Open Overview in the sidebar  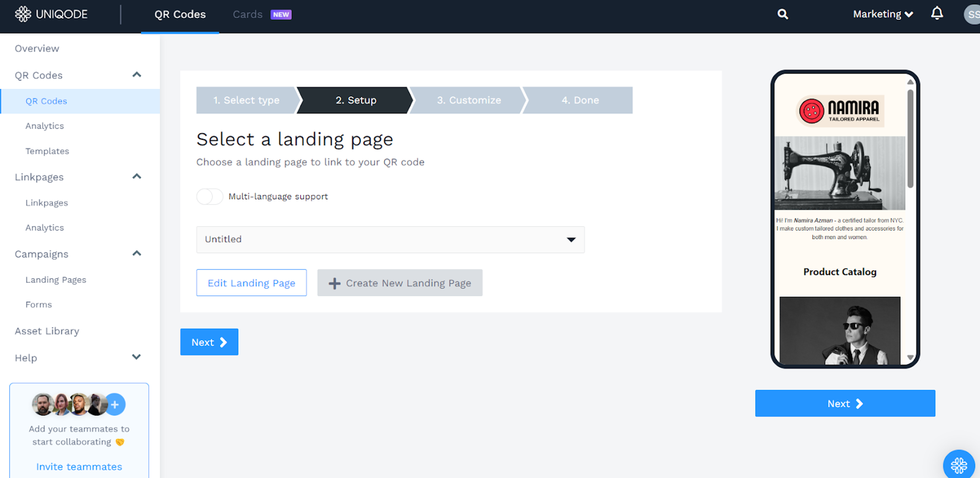point(37,48)
